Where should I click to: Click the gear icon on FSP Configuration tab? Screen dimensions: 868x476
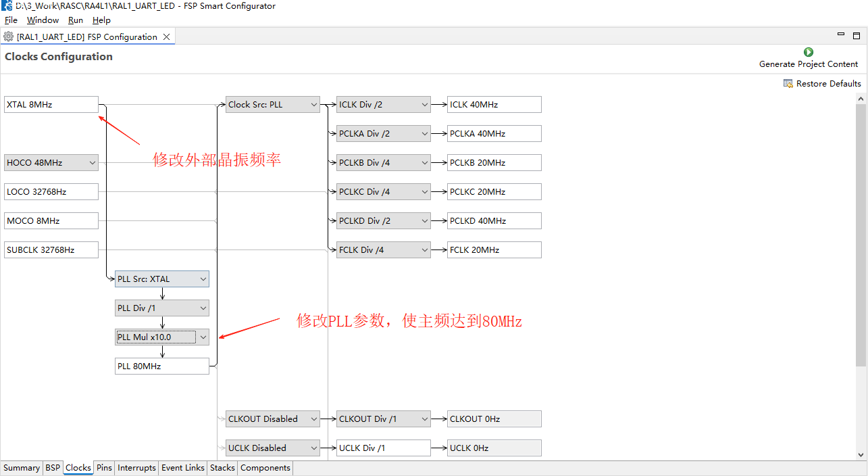click(x=9, y=37)
